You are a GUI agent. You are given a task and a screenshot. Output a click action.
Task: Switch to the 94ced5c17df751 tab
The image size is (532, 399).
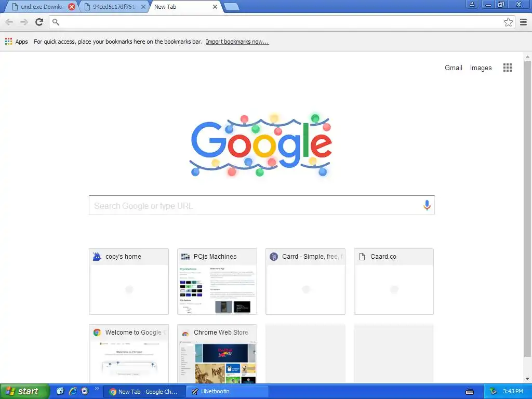pyautogui.click(x=114, y=7)
